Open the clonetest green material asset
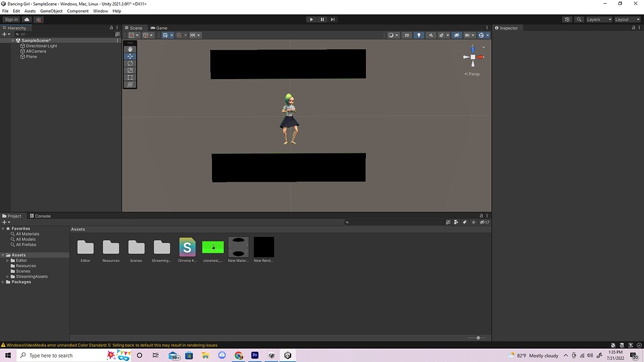 pos(213,246)
